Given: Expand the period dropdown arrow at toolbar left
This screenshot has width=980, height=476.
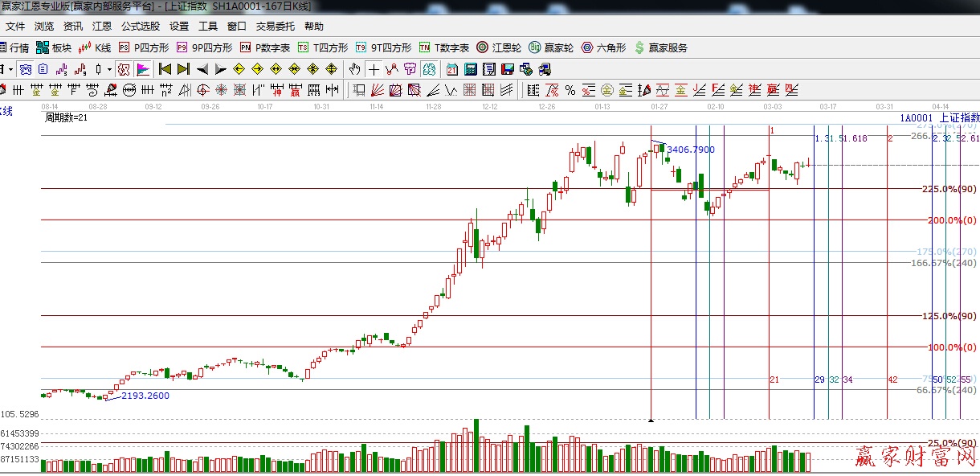Looking at the screenshot, I should pos(10,69).
